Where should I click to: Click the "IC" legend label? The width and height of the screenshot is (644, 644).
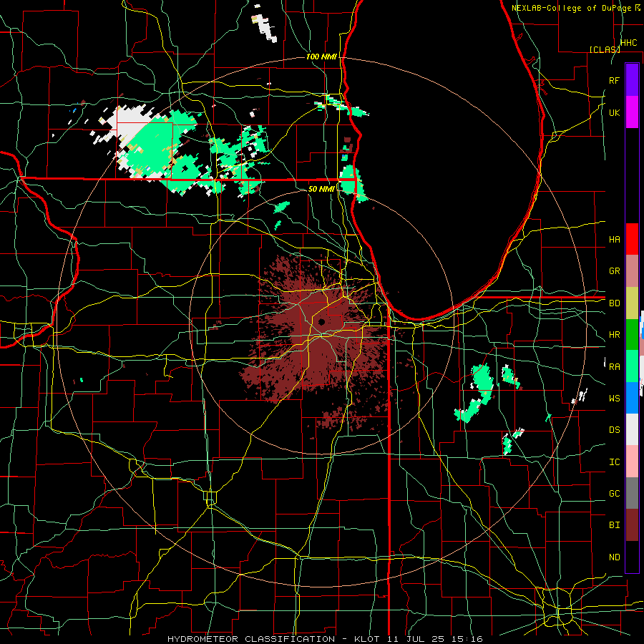pos(614,462)
